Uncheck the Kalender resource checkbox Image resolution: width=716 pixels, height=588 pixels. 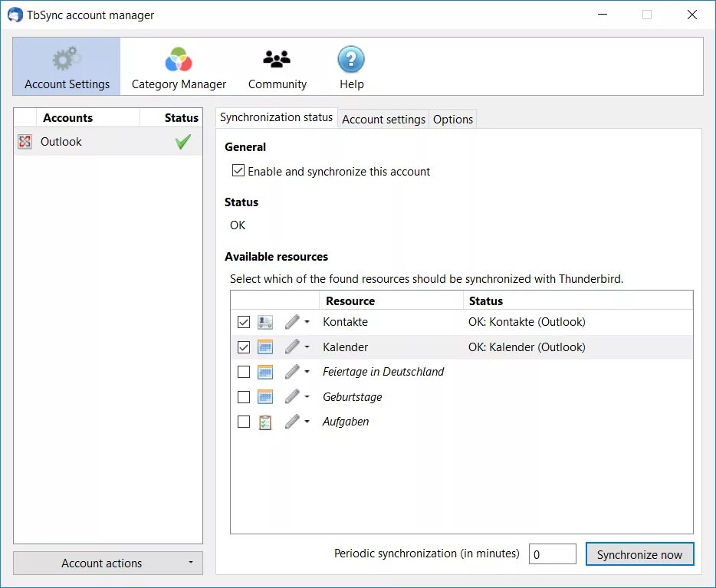[x=244, y=347]
